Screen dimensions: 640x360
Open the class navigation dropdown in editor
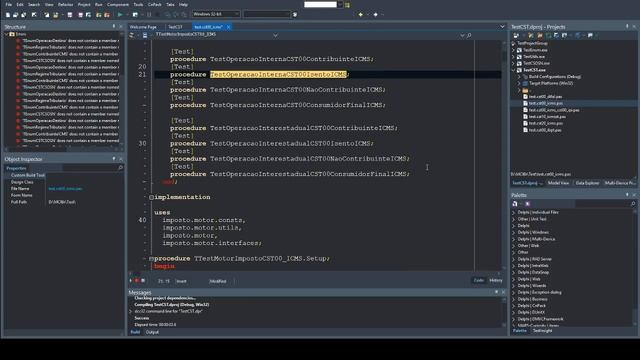pyautogui.click(x=276, y=35)
